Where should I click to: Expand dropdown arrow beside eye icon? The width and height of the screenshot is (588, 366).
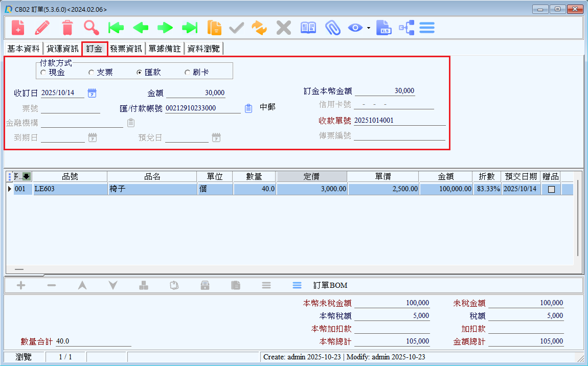[368, 28]
